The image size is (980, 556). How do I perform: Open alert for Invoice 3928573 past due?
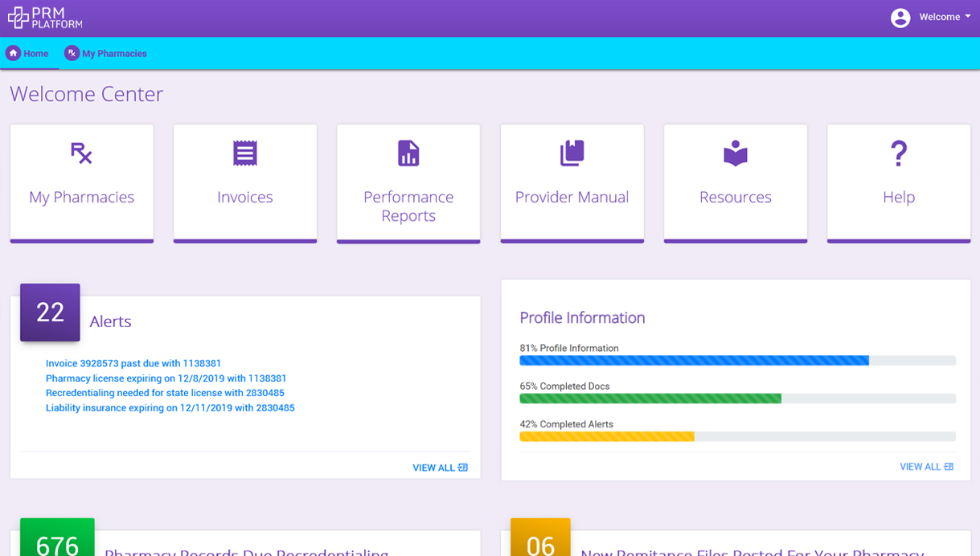point(133,363)
